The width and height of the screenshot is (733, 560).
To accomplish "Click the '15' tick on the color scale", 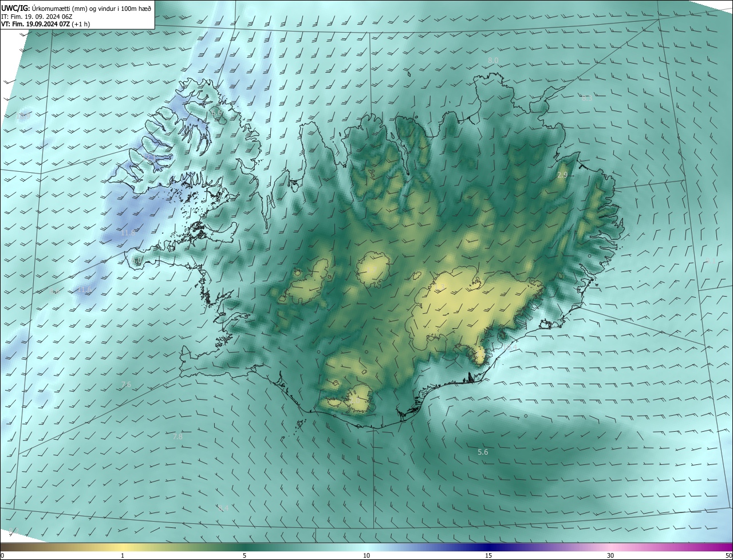I will [x=488, y=555].
